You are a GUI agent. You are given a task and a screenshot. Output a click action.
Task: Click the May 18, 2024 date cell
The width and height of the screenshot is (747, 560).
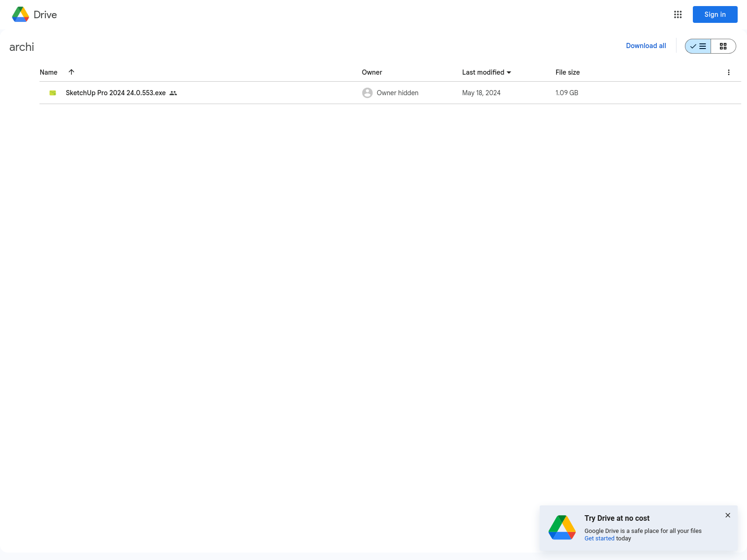pyautogui.click(x=481, y=93)
